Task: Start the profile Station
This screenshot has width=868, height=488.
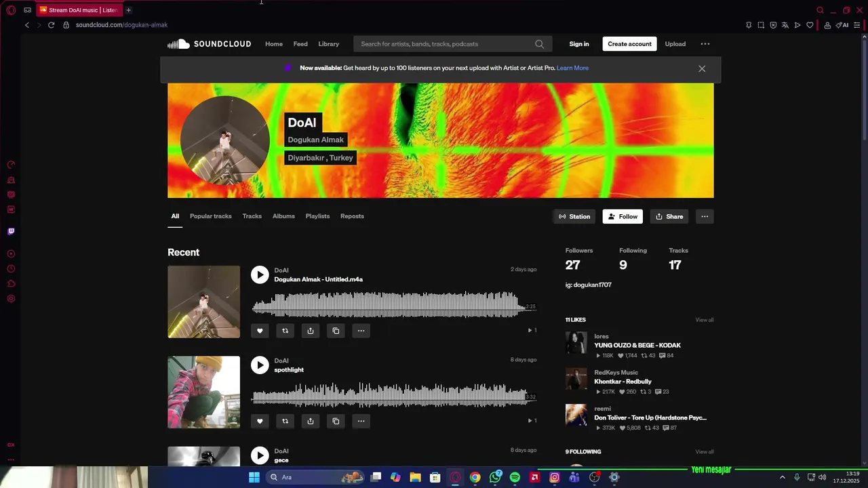Action: pos(574,217)
